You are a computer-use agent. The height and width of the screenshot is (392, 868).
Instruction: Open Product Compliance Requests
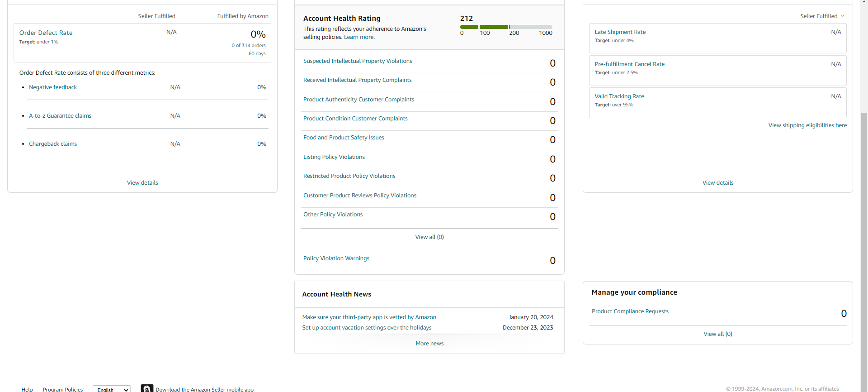[630, 311]
